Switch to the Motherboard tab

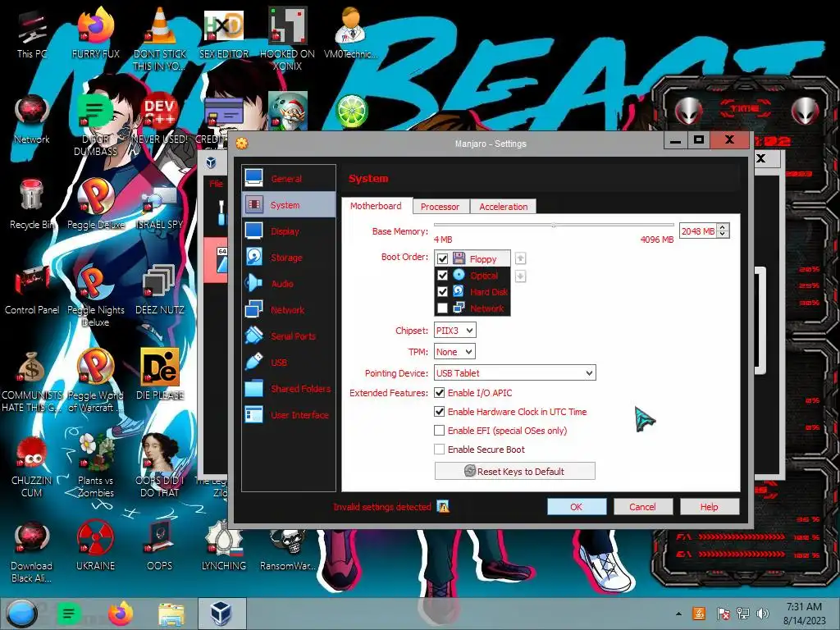click(376, 206)
